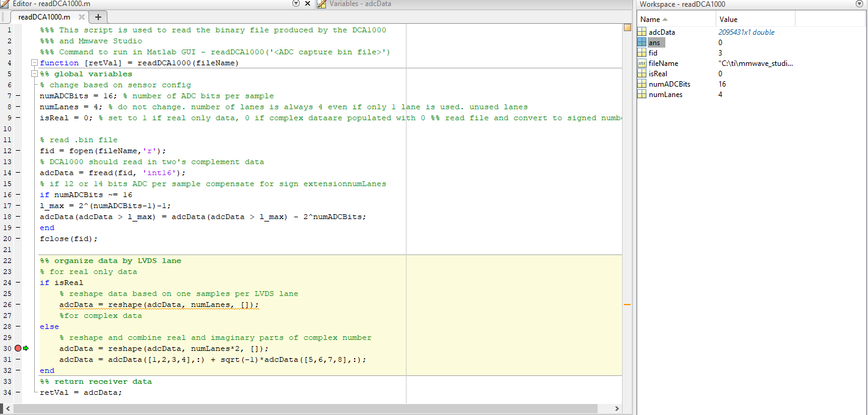Screen dimensions: 868x415
Task: Click the Editor panel icon in title bar
Action: 5,4
